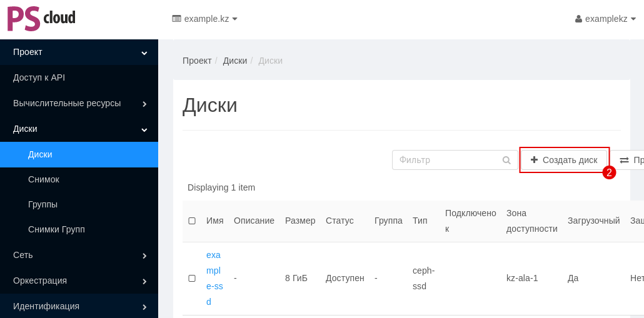The width and height of the screenshot is (644, 318).
Task: Sort by the Группа column header
Action: point(388,221)
